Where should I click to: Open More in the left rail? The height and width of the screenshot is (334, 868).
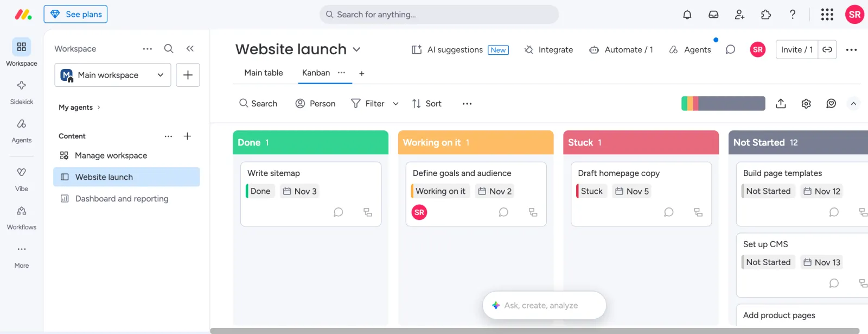22,255
